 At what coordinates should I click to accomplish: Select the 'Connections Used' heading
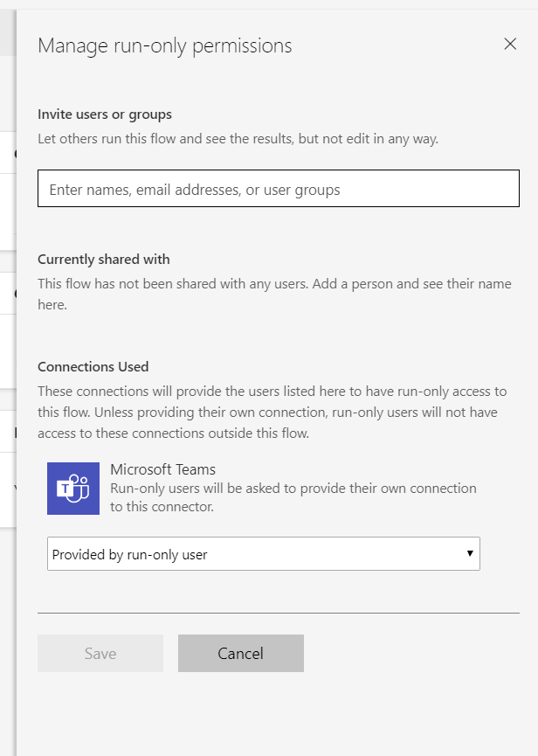point(93,367)
